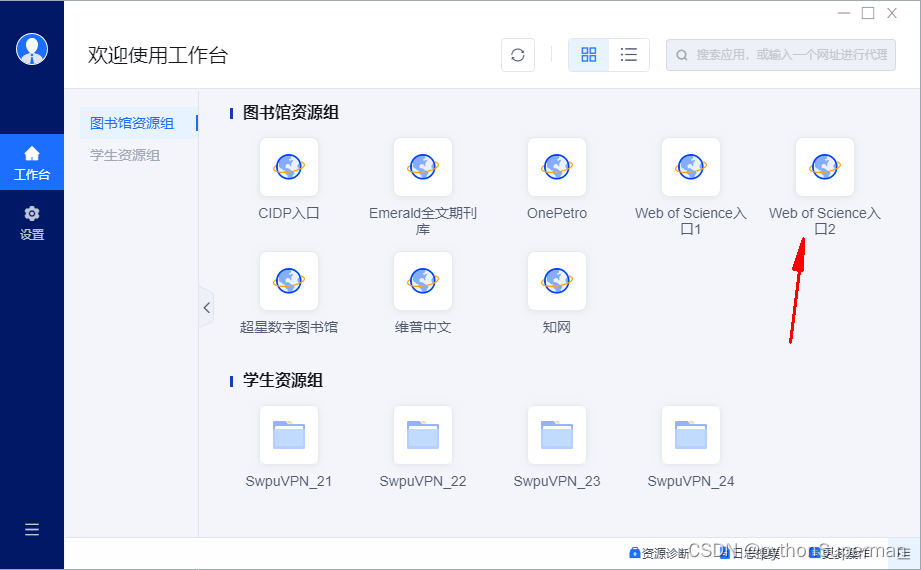
Task: Minimize the workbench window
Action: point(844,13)
